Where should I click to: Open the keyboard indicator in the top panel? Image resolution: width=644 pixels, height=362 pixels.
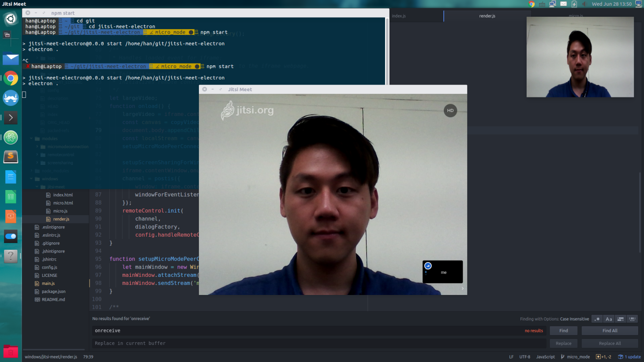click(x=542, y=4)
